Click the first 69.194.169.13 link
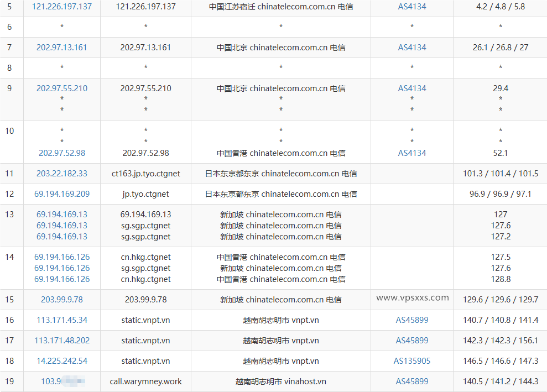Image resolution: width=547 pixels, height=392 pixels. (x=61, y=215)
